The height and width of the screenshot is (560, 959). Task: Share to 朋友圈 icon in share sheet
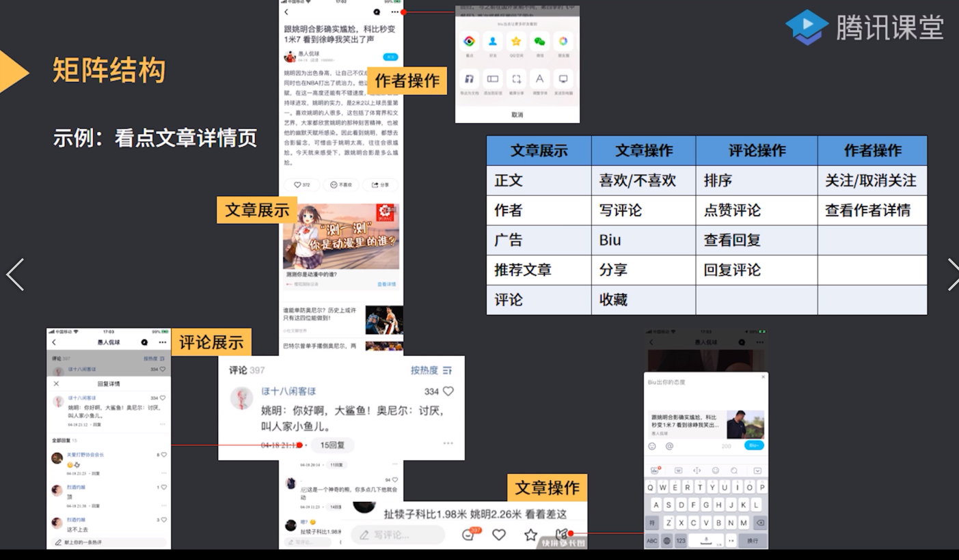coord(563,42)
